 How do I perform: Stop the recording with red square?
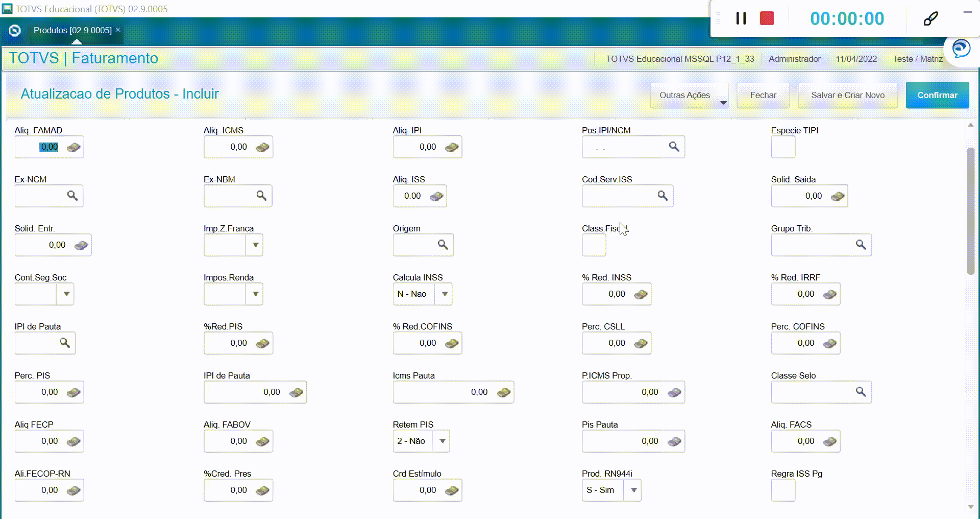click(767, 19)
